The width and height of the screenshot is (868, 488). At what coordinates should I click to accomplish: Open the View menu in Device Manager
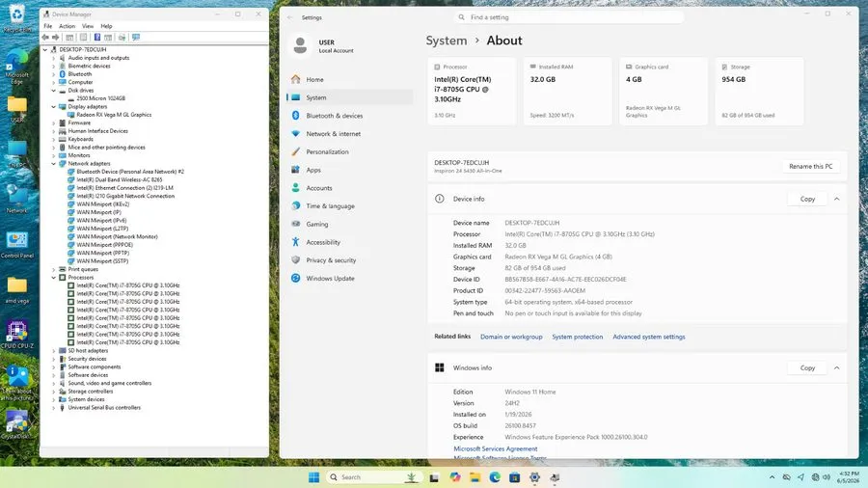[x=88, y=26]
